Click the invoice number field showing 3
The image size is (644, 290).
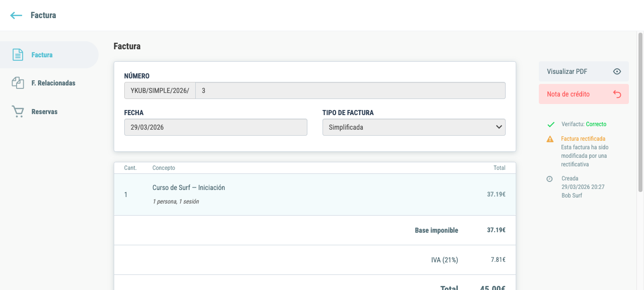tap(350, 90)
